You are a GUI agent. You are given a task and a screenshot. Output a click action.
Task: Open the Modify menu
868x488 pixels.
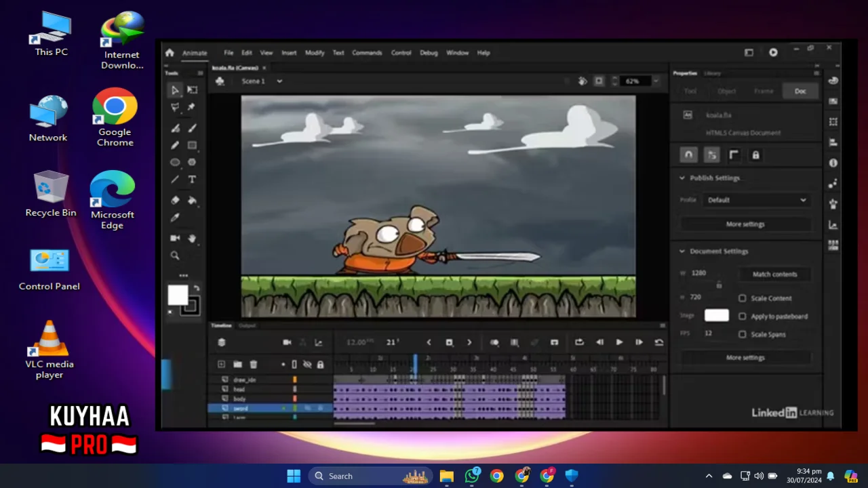click(315, 53)
